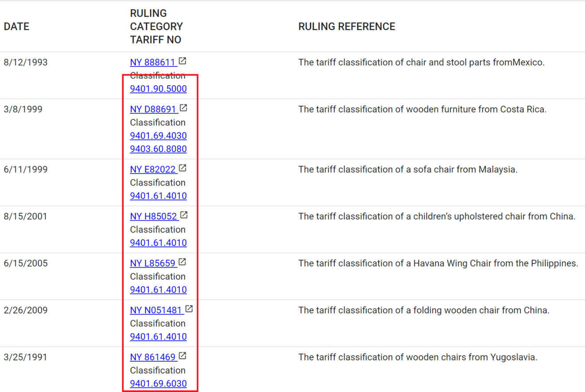Click the NY L85659 ruling link

tap(152, 263)
